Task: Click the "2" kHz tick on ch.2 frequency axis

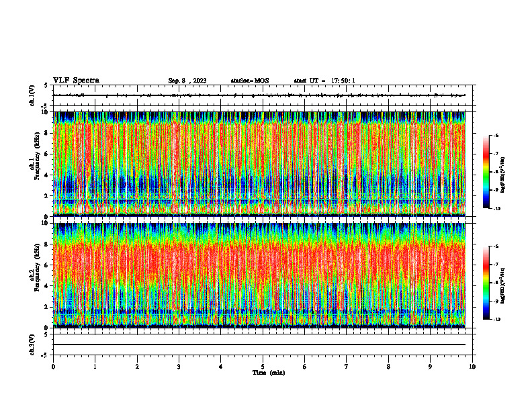Action: [46, 307]
